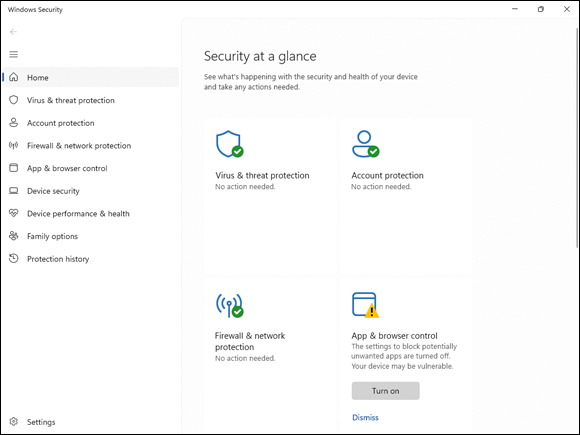Minimize the Windows Security window
This screenshot has width=580, height=435.
pos(515,9)
